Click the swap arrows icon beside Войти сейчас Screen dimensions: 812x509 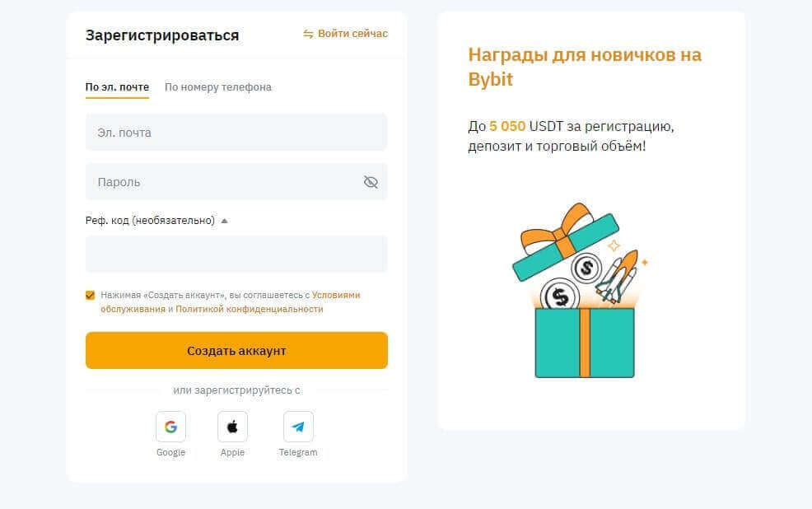(308, 34)
